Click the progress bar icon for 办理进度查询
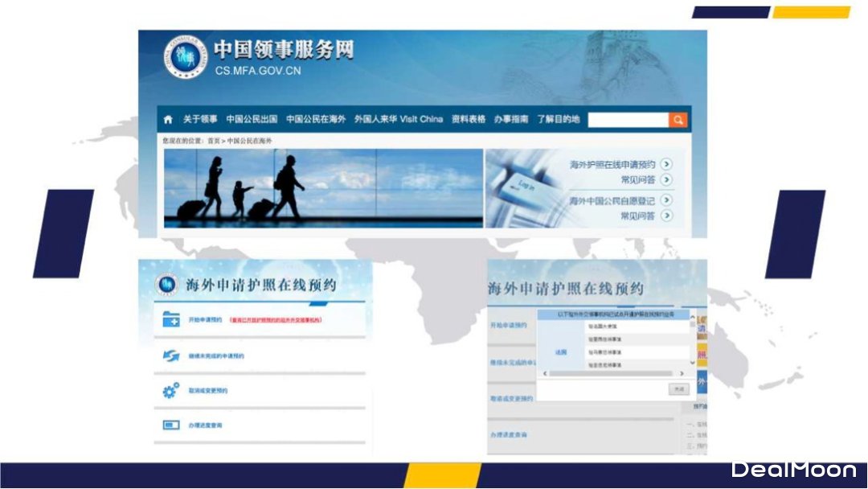 [171, 425]
